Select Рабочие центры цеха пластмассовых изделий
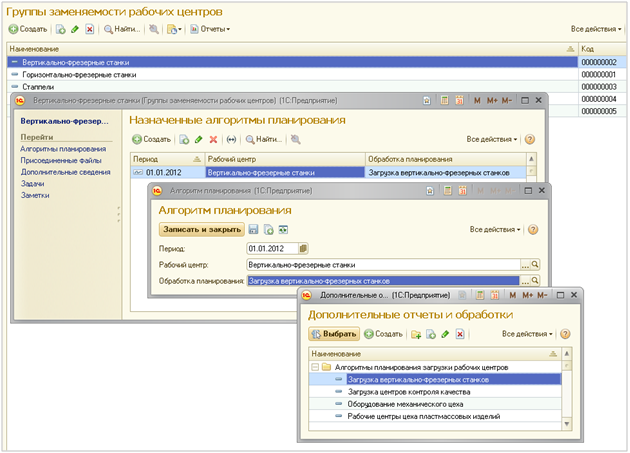Image resolution: width=630 pixels, height=453 pixels. (435, 416)
